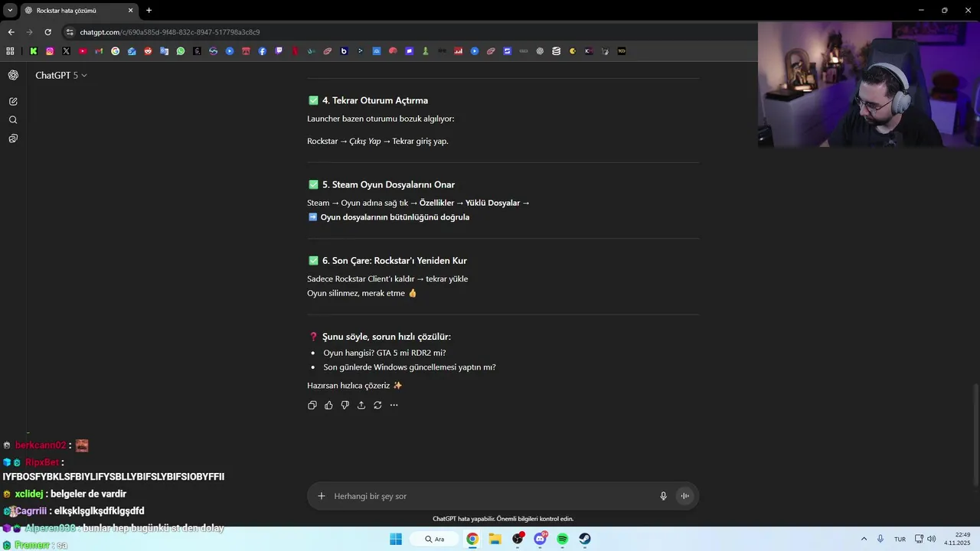Open the X (Twitter) bookmark
This screenshot has height=551, width=980.
pyautogui.click(x=66, y=51)
